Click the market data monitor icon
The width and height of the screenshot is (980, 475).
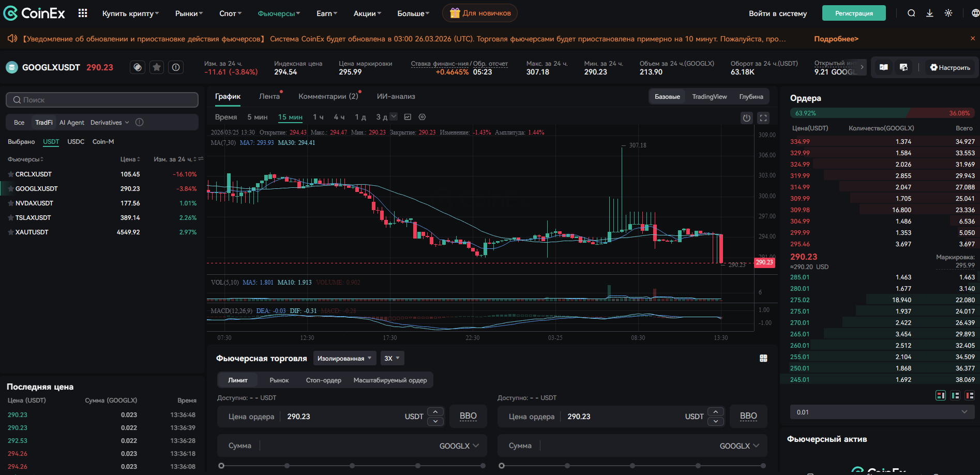pyautogui.click(x=903, y=67)
